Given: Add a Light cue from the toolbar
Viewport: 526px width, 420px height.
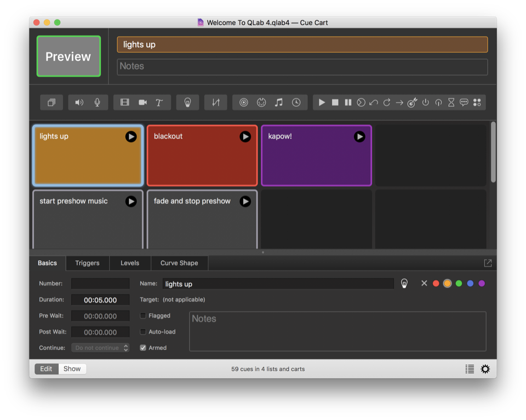Looking at the screenshot, I should [x=187, y=102].
